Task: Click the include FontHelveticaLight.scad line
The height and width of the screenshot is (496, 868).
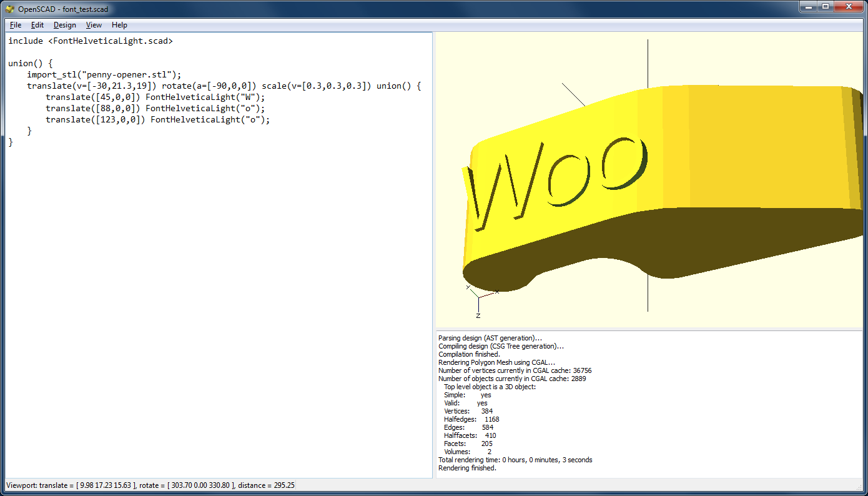Action: [91, 41]
